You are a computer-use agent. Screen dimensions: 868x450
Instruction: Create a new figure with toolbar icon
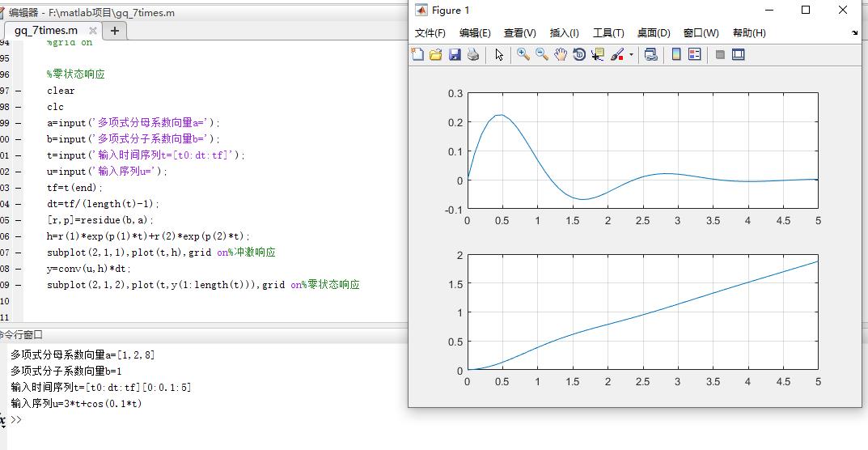[417, 54]
